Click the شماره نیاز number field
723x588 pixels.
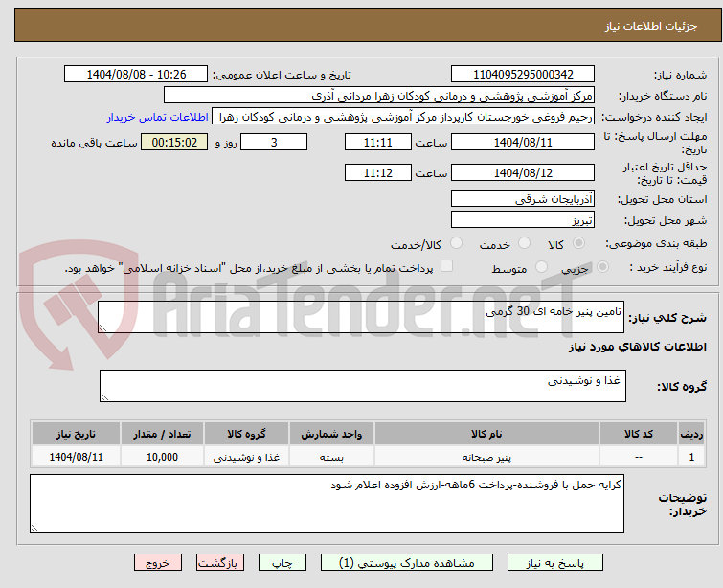[x=523, y=75]
